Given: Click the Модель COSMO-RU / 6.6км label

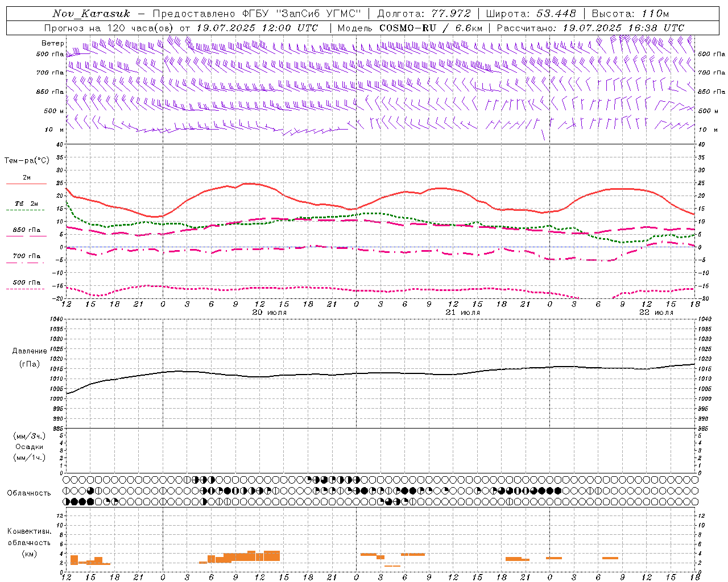Looking at the screenshot, I should [409, 28].
